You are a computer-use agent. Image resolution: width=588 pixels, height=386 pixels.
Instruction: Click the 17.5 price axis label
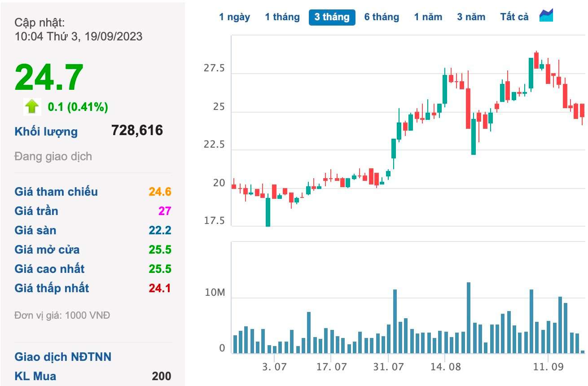(214, 221)
